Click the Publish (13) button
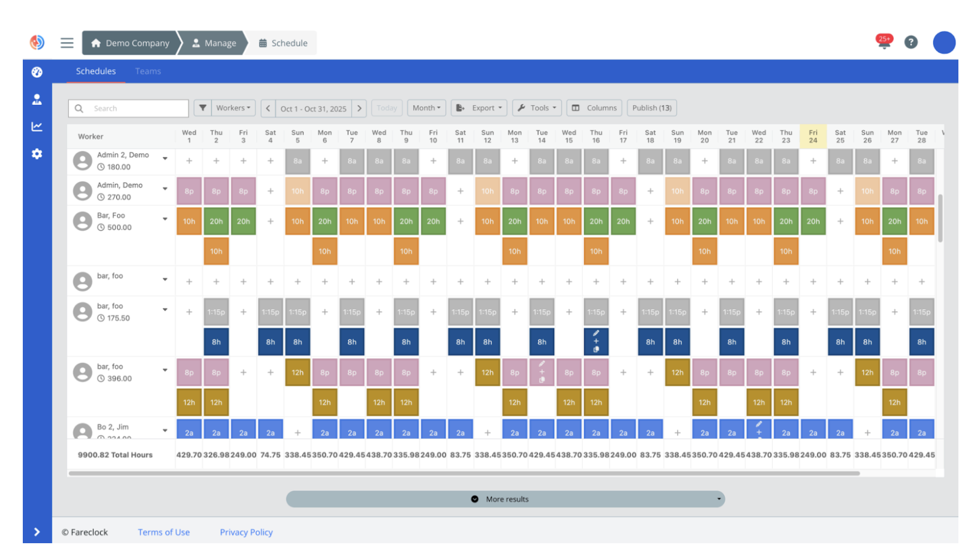The width and height of the screenshot is (980, 560). pos(652,108)
